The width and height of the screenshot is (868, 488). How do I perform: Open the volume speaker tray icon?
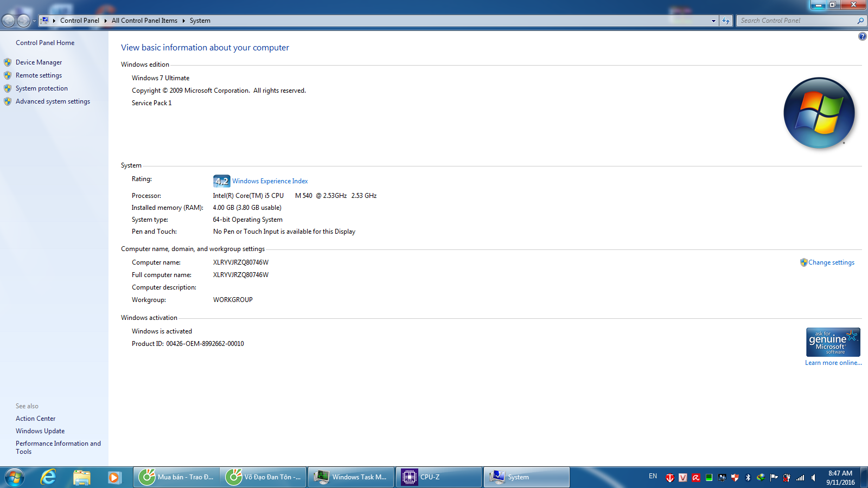pos(813,478)
